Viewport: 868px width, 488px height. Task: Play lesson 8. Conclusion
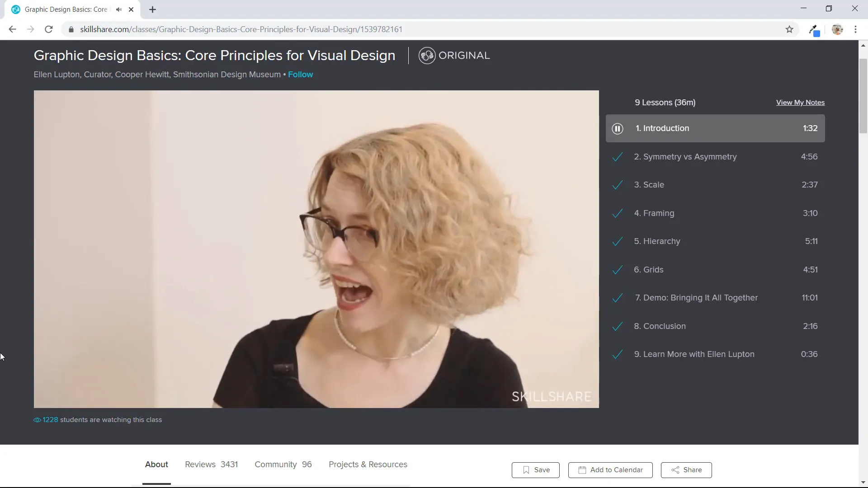pos(715,326)
